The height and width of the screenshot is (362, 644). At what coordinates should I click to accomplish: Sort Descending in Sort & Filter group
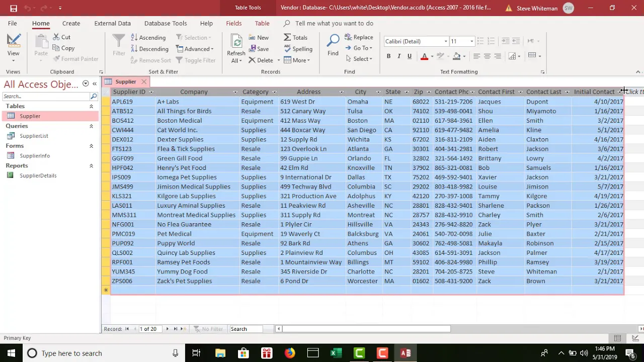pos(149,49)
